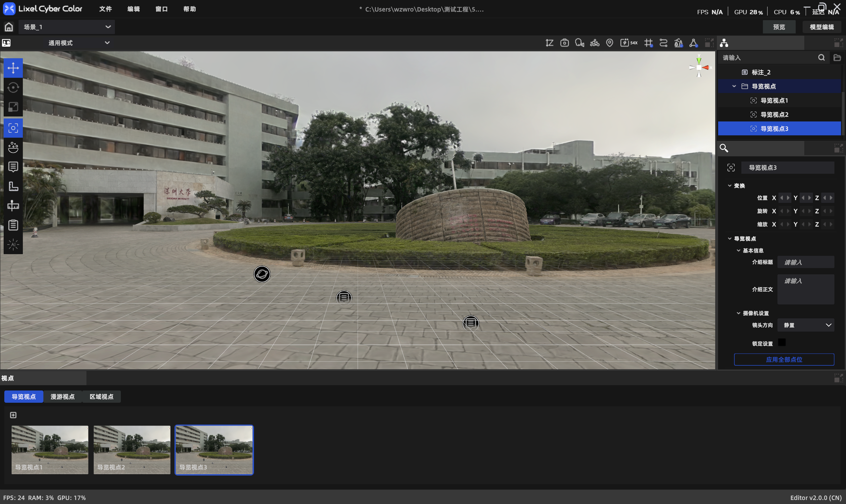Screen dimensions: 846x504
Task: Select the Move tool
Action: pyautogui.click(x=13, y=68)
